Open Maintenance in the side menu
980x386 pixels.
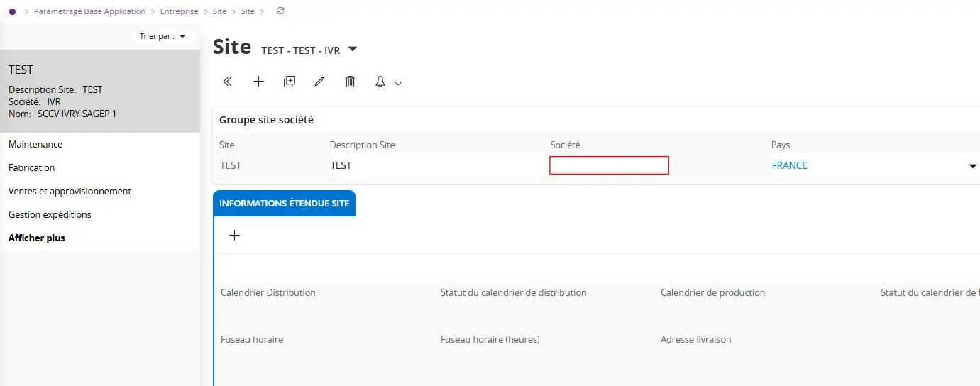click(x=35, y=144)
